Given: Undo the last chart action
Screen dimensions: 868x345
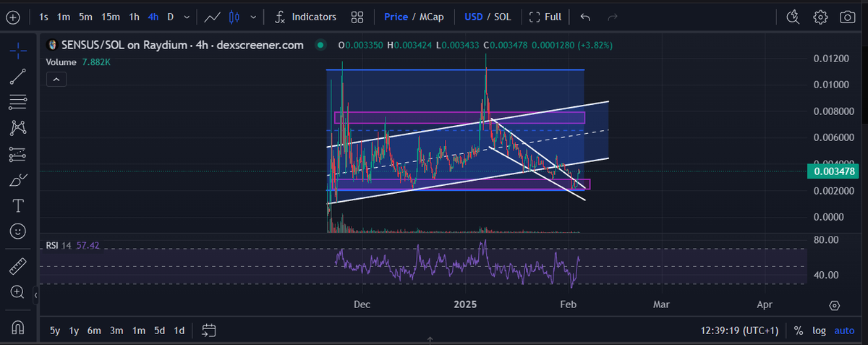Looking at the screenshot, I should coord(585,17).
